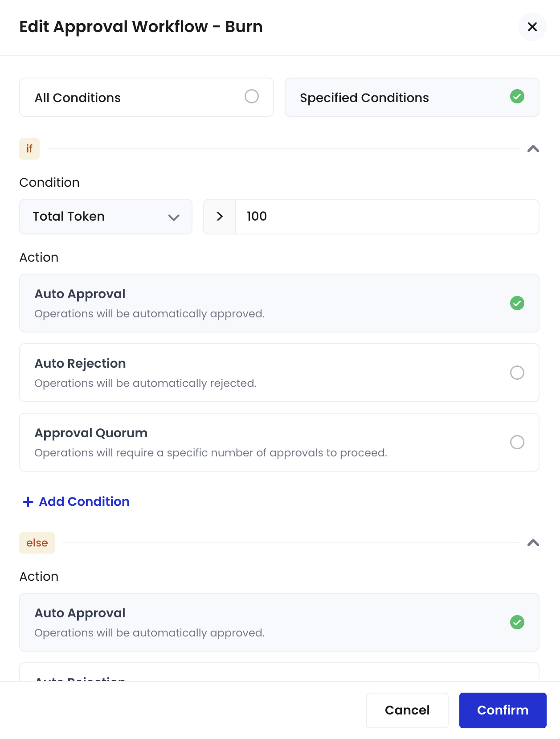This screenshot has width=560, height=739.
Task: Click the greater-than comparison operator
Action: tap(220, 217)
